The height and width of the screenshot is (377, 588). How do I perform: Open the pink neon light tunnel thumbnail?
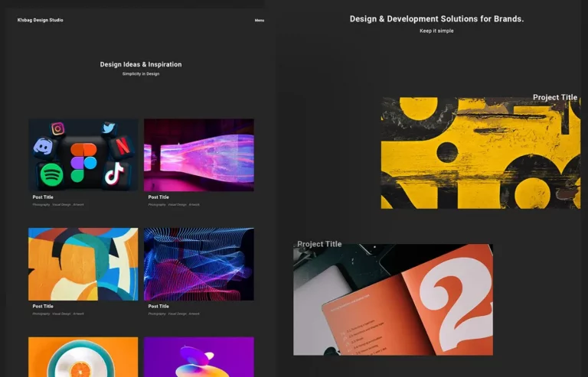coord(199,155)
